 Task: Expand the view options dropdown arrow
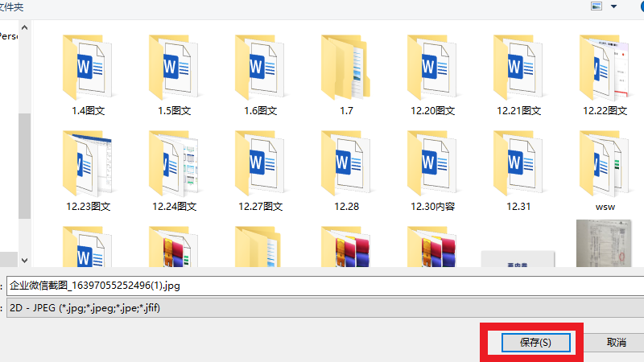pos(614,6)
